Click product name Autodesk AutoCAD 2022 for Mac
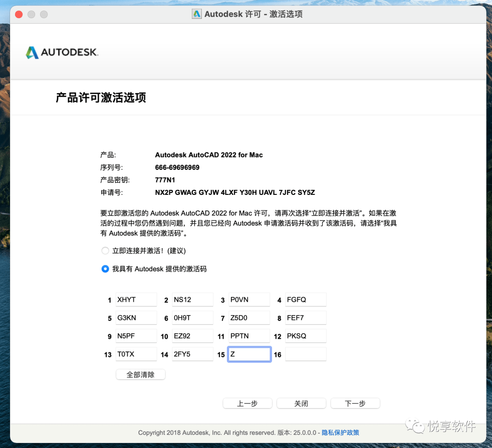492x448 pixels. 209,155
